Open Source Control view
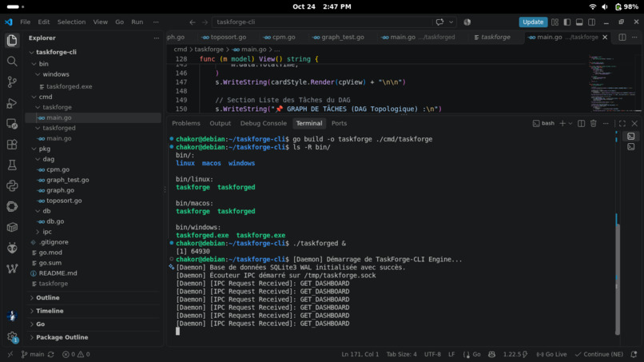Viewport: 644px width, 362px height. [x=12, y=82]
